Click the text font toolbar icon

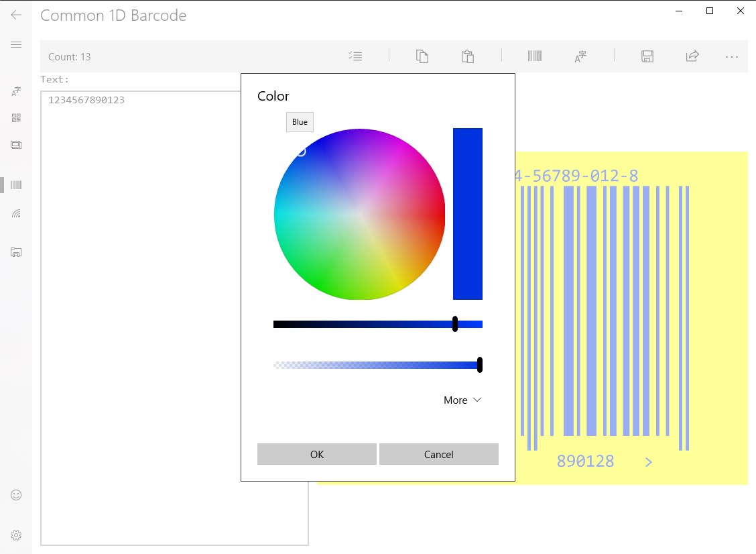[580, 56]
